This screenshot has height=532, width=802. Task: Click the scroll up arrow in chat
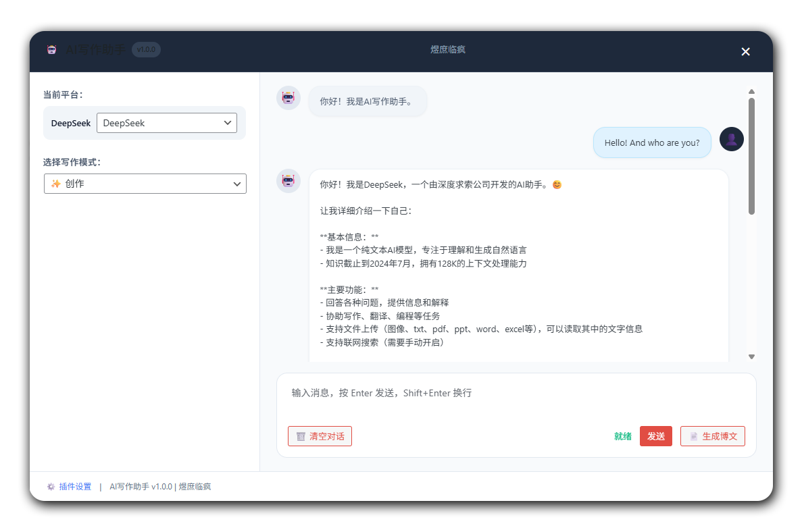point(751,91)
